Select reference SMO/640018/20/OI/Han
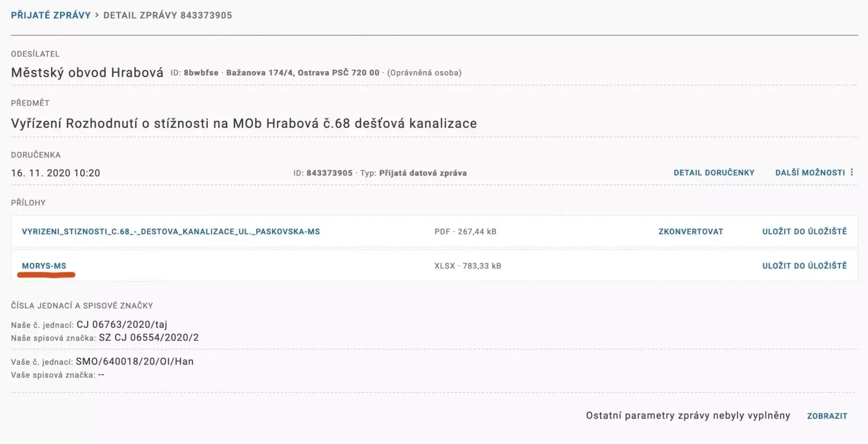868x444 pixels. tap(135, 362)
